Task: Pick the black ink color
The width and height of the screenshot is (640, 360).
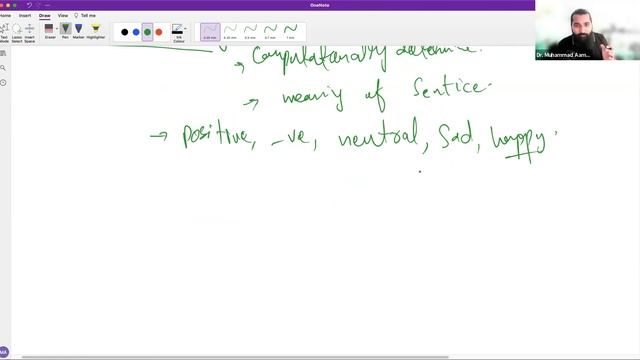Action: click(124, 32)
